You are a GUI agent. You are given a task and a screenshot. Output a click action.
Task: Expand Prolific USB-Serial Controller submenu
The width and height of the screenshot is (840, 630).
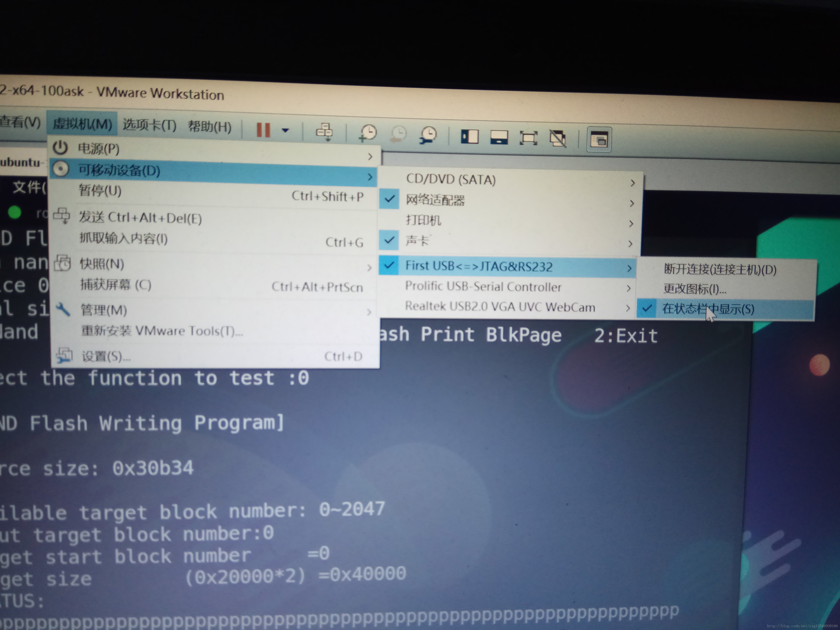[483, 287]
